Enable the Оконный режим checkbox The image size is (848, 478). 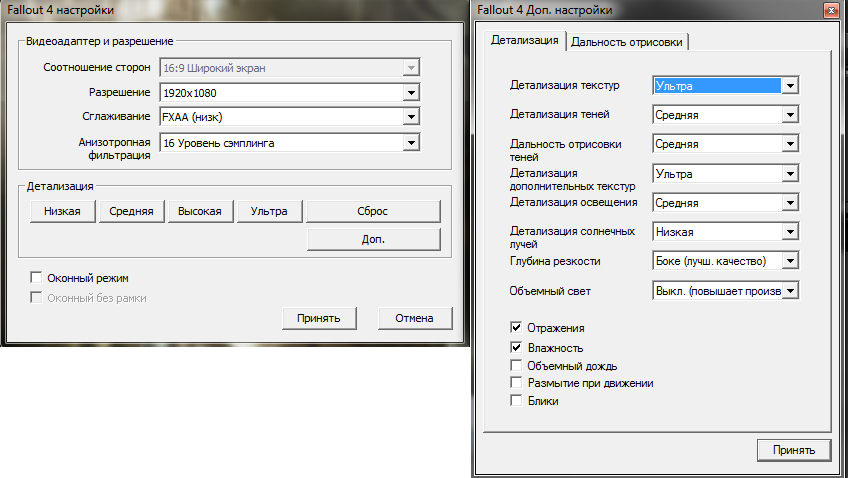(36, 278)
